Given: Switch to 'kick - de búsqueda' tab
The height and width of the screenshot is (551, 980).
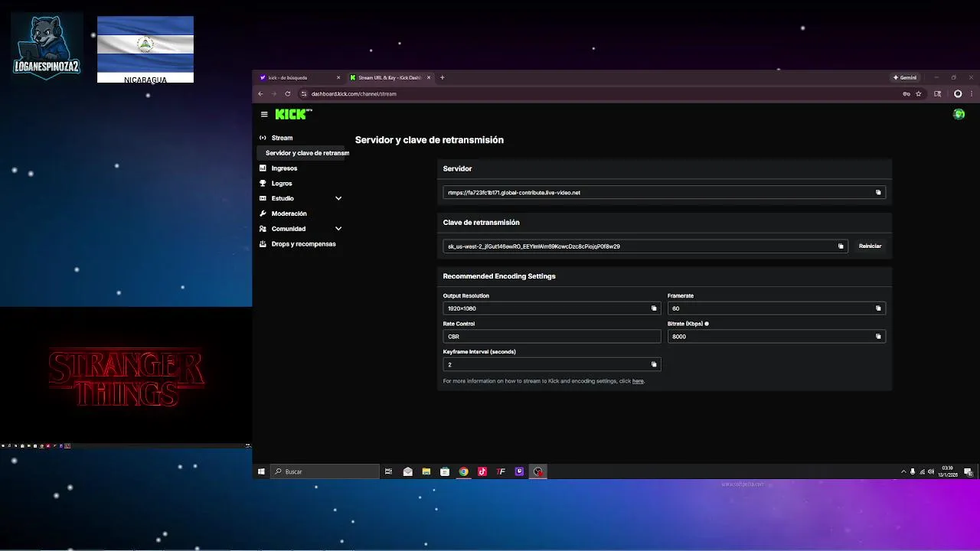Looking at the screenshot, I should [299, 77].
